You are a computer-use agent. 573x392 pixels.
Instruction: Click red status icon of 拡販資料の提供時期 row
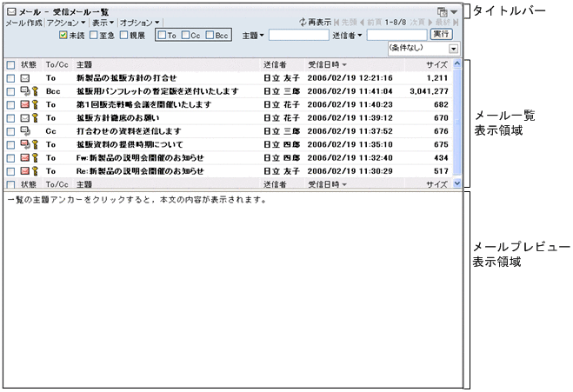tap(25, 144)
